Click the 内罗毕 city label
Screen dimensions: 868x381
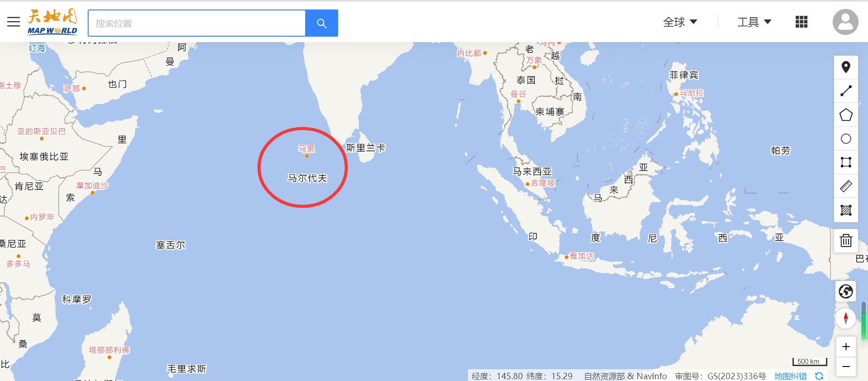42,217
